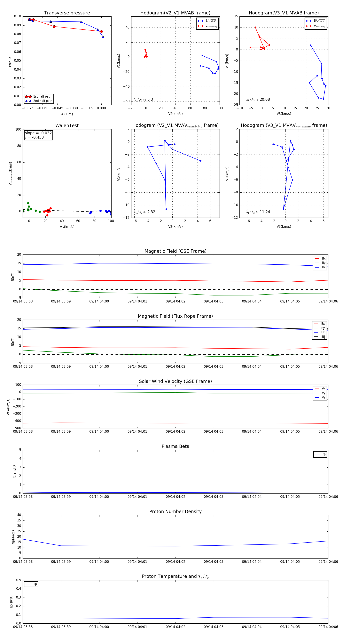Click the 'Hodogram(V3_V1 MVAB frame)' title
Image resolution: width=351 pixels, height=644 pixels.
284,13
